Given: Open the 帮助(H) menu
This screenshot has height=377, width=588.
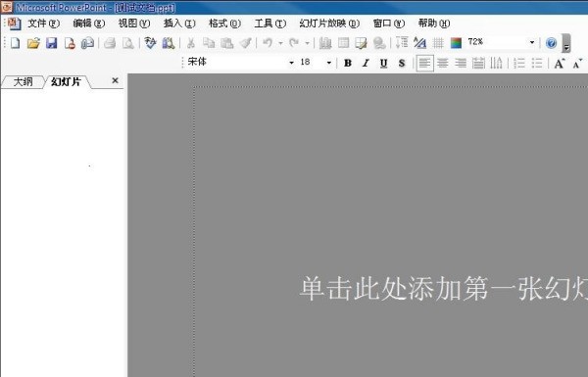Looking at the screenshot, I should pyautogui.click(x=434, y=24).
